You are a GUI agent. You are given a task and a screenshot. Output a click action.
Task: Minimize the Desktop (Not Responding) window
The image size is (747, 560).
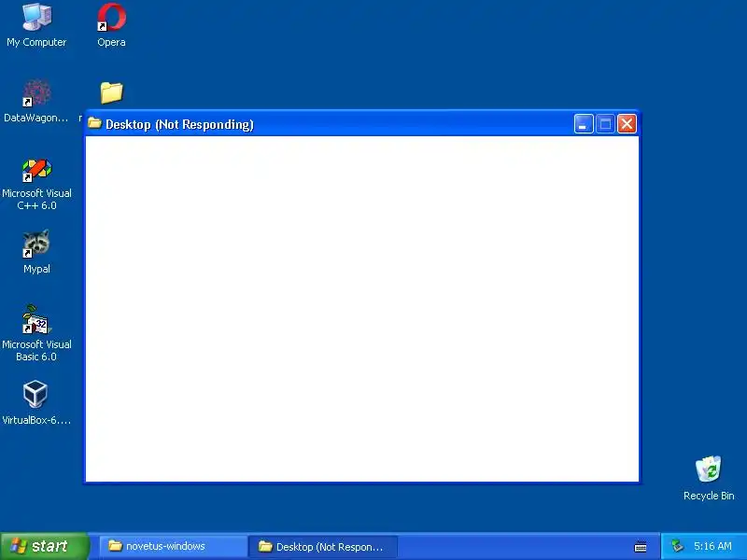[584, 124]
